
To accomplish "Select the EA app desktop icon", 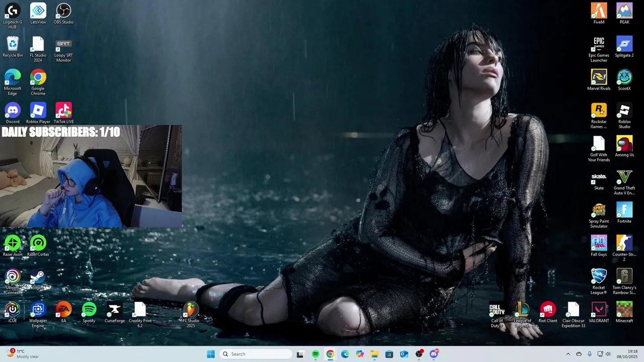I will pyautogui.click(x=63, y=312).
